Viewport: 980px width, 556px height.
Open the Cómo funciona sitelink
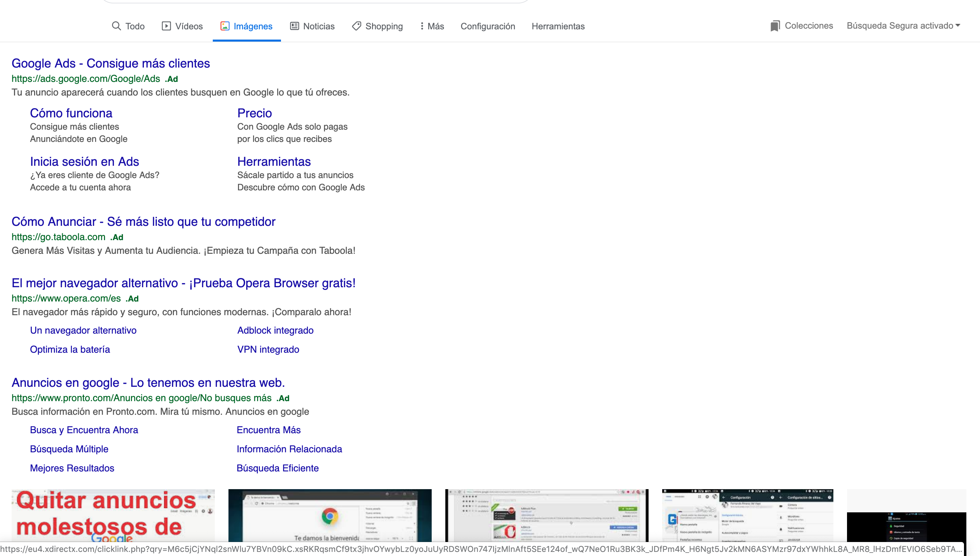pos(71,113)
